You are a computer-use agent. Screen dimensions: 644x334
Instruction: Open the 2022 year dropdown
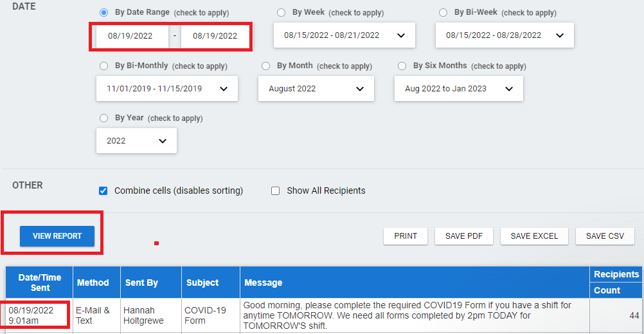click(136, 141)
